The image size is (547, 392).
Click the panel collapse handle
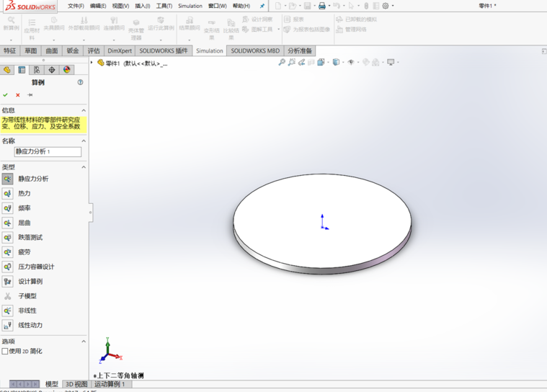tap(91, 213)
